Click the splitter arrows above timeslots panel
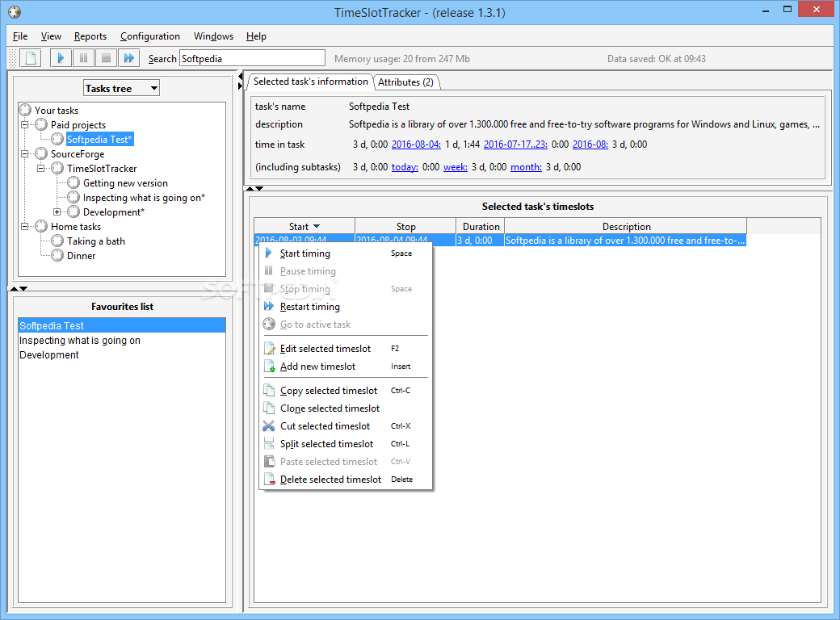The width and height of the screenshot is (840, 620). tap(254, 188)
